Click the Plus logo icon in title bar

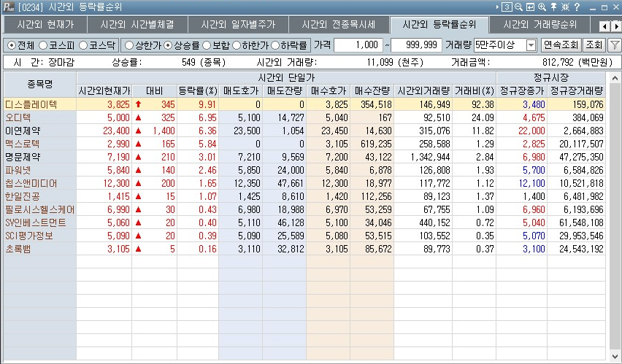click(9, 7)
